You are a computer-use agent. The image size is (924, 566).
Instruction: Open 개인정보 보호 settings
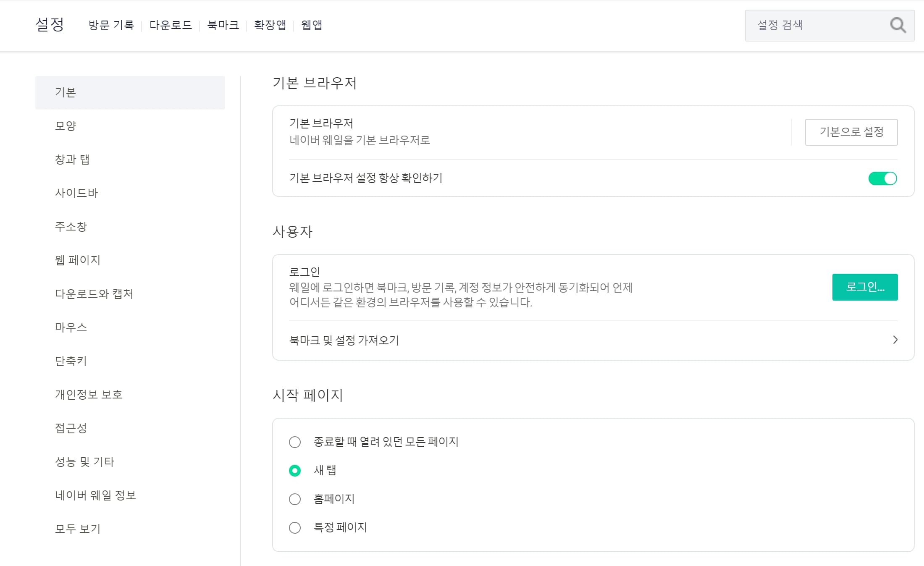click(89, 394)
